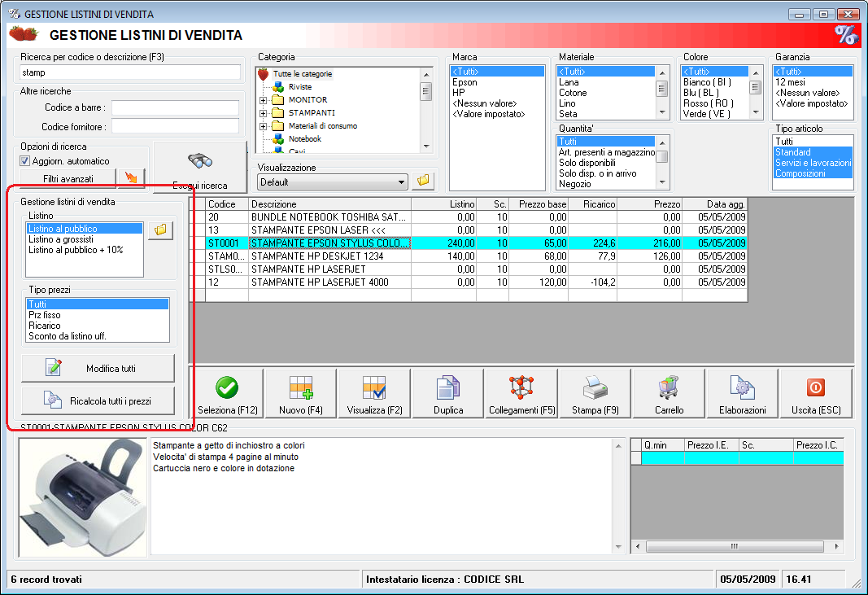Click the price grid horizontal scrollbar right arrow
This screenshot has height=595, width=868.
pos(836,547)
